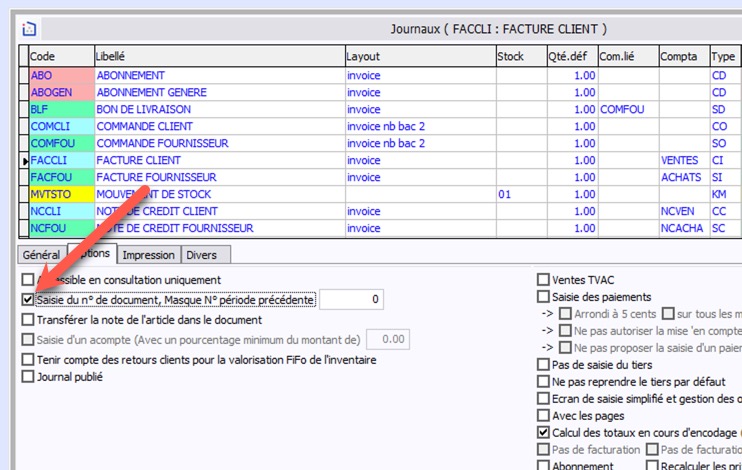
Task: Click 'COMFOU' in the Com.lié column
Action: 628,109
